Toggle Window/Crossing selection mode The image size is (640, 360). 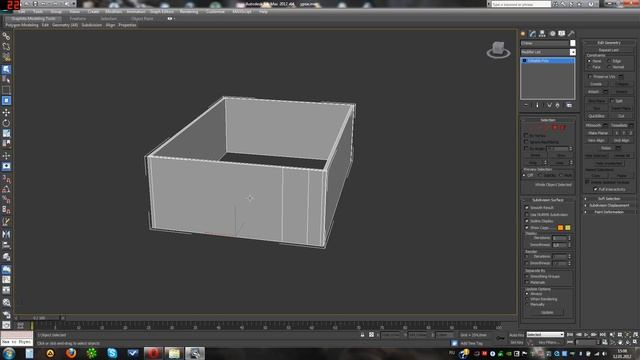(6, 100)
